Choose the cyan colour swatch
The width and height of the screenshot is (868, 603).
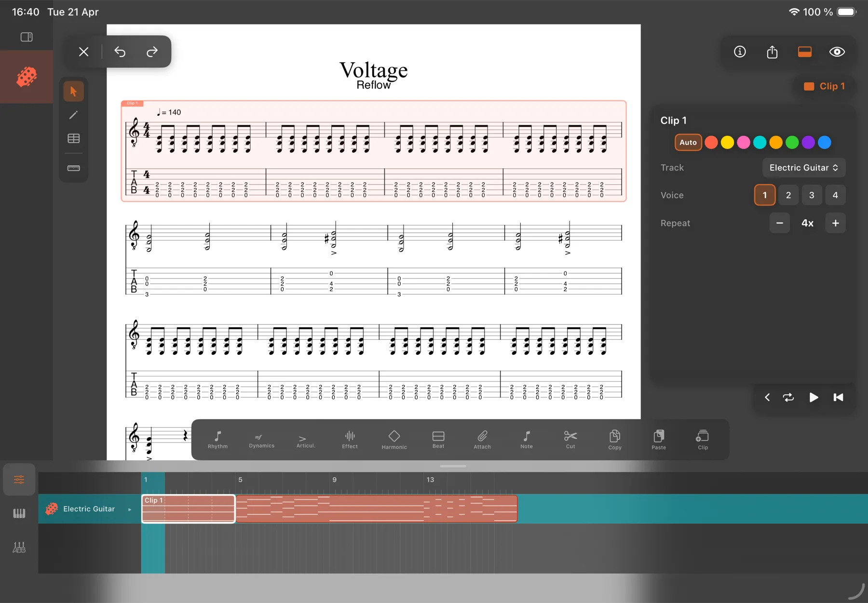pos(760,142)
